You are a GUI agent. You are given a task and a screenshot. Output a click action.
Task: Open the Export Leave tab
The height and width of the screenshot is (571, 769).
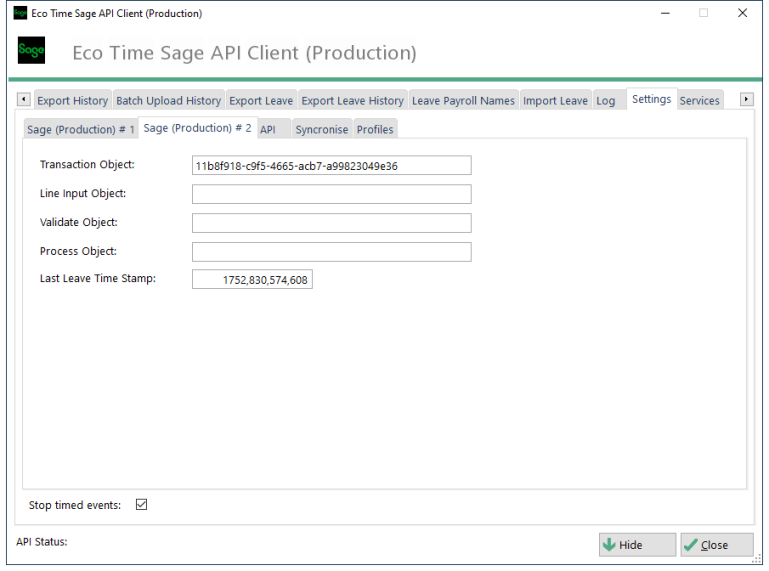point(260,101)
